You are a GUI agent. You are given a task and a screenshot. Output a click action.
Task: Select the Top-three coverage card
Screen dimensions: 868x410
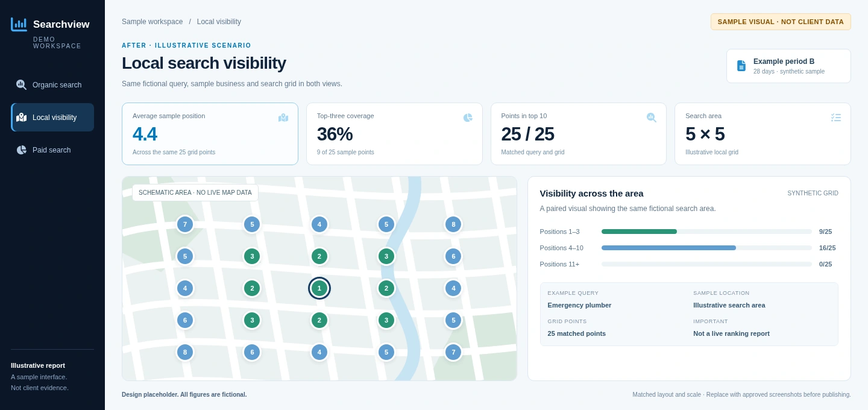[394, 134]
